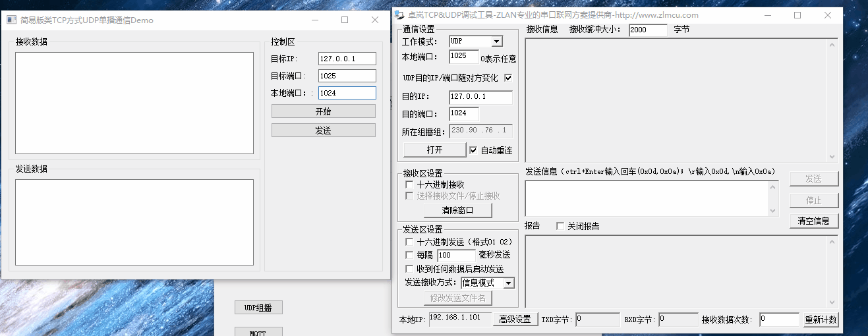This screenshot has height=336, width=868.
Task: Toggle the 自动重连 checkbox
Action: pos(473,150)
